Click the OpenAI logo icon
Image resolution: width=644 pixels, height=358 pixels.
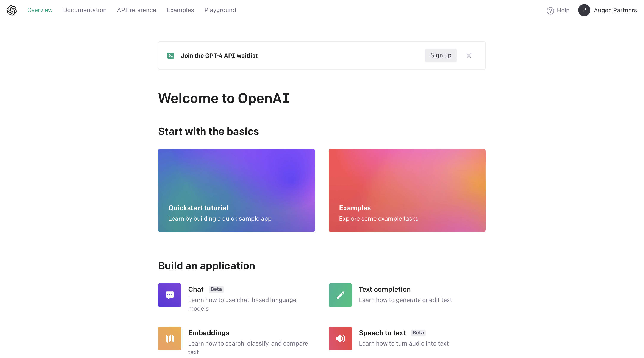point(11,10)
